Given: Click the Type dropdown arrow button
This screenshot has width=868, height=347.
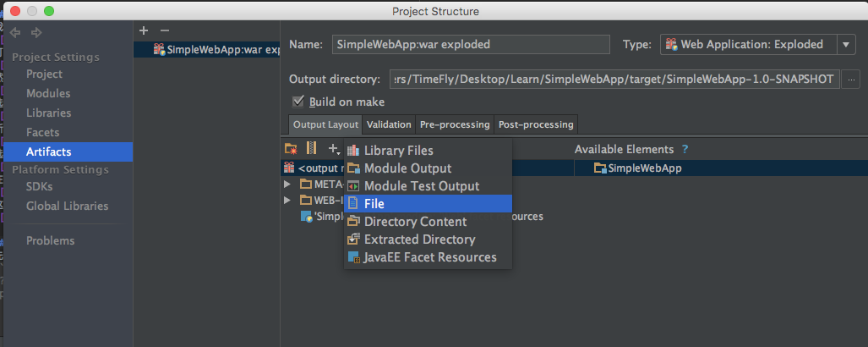Looking at the screenshot, I should pos(846,44).
